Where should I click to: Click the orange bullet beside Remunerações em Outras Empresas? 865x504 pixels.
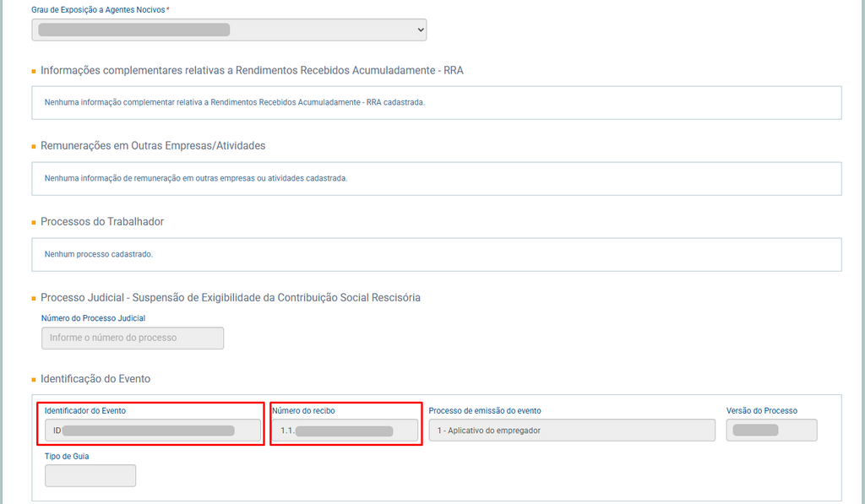pos(34,147)
